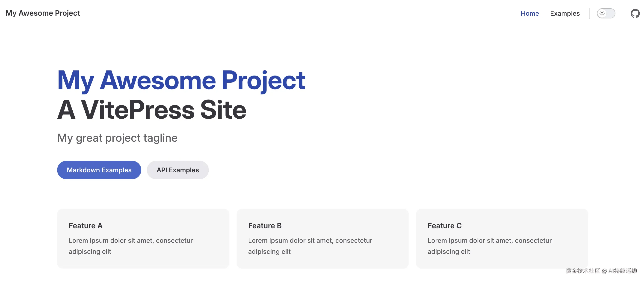The height and width of the screenshot is (281, 644).
Task: Go to the Home nav item
Action: click(x=529, y=13)
